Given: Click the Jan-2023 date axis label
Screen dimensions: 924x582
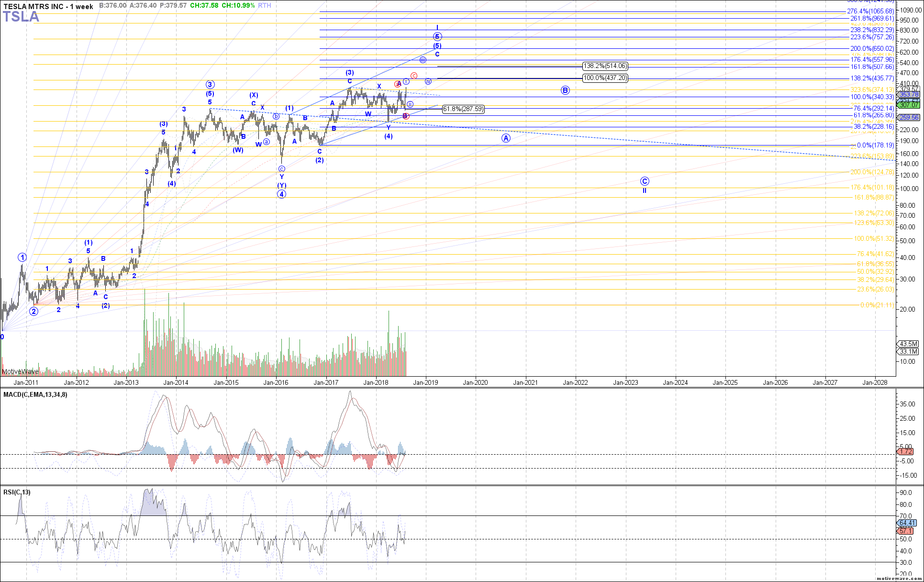Looking at the screenshot, I should point(625,382).
